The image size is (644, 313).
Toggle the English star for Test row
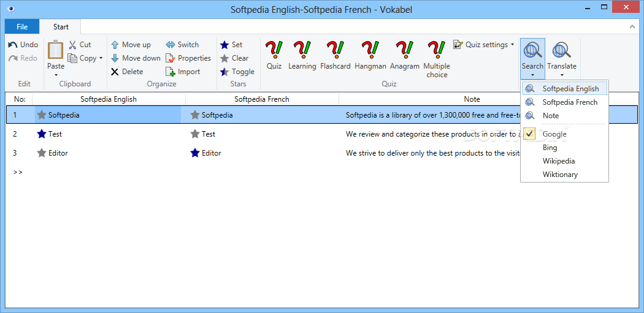click(42, 134)
